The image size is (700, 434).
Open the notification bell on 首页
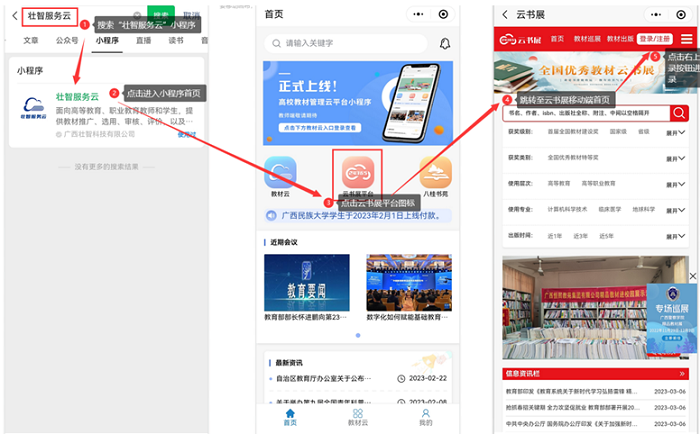pos(444,43)
